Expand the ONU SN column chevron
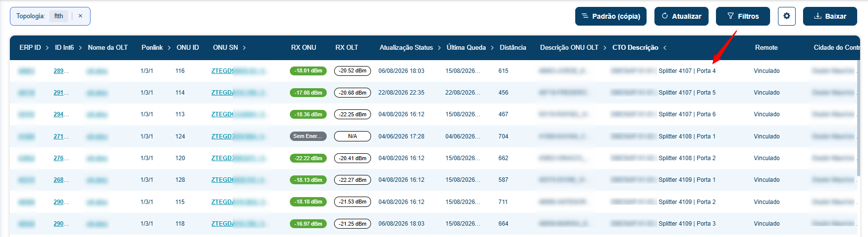The width and height of the screenshot is (868, 237). pyautogui.click(x=244, y=48)
